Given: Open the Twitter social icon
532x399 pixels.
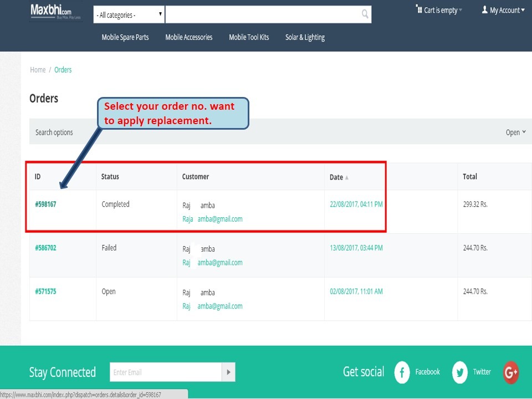Looking at the screenshot, I should pyautogui.click(x=459, y=372).
